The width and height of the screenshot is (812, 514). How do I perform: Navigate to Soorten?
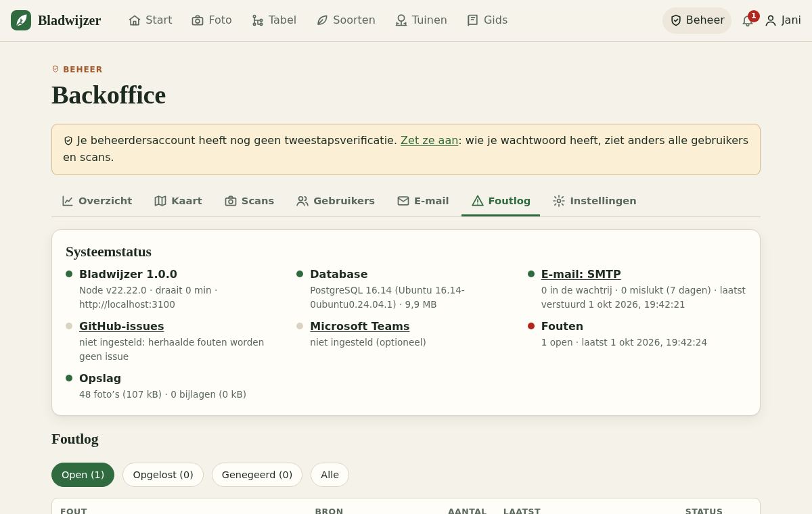click(x=346, y=20)
